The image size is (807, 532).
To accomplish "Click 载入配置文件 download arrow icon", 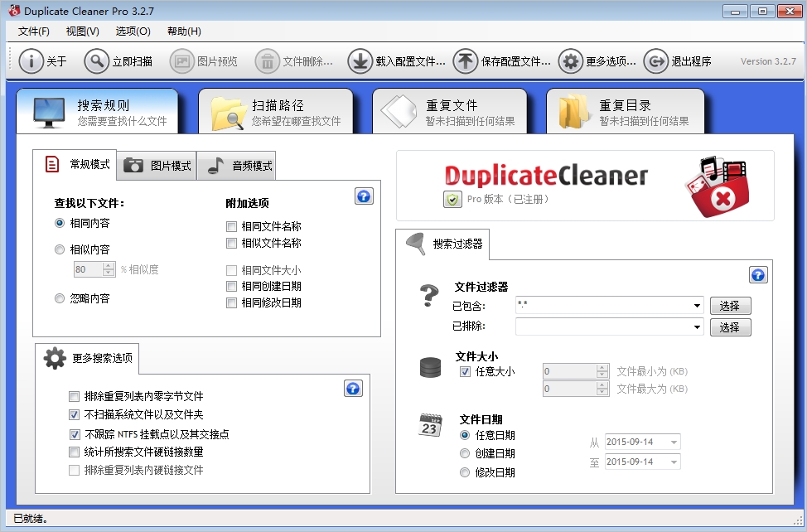I will pyautogui.click(x=360, y=61).
